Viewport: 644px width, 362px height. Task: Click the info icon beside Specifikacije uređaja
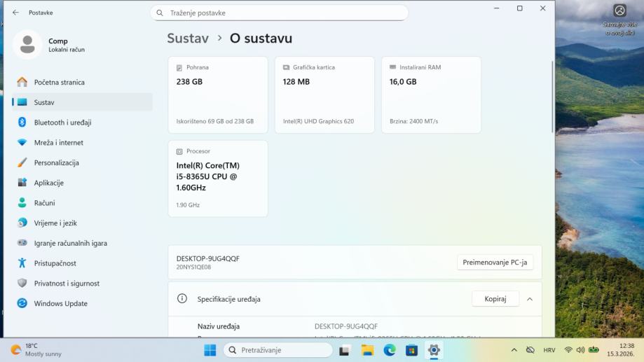pos(182,298)
